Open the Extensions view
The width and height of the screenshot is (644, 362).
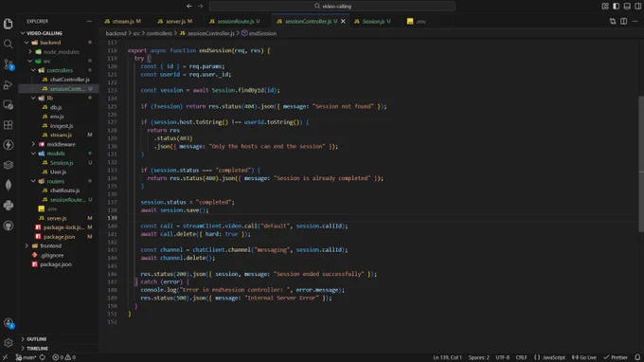(9, 125)
